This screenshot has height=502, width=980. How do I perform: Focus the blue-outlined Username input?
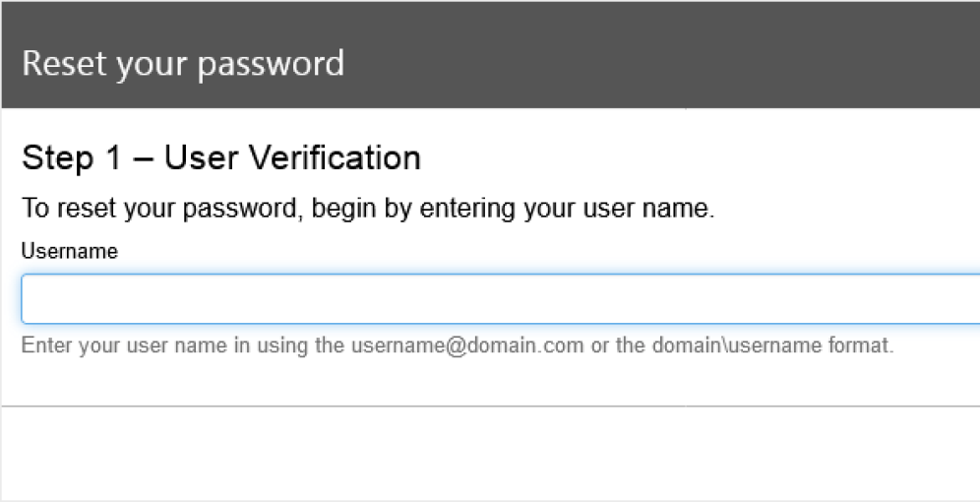tap(501, 299)
